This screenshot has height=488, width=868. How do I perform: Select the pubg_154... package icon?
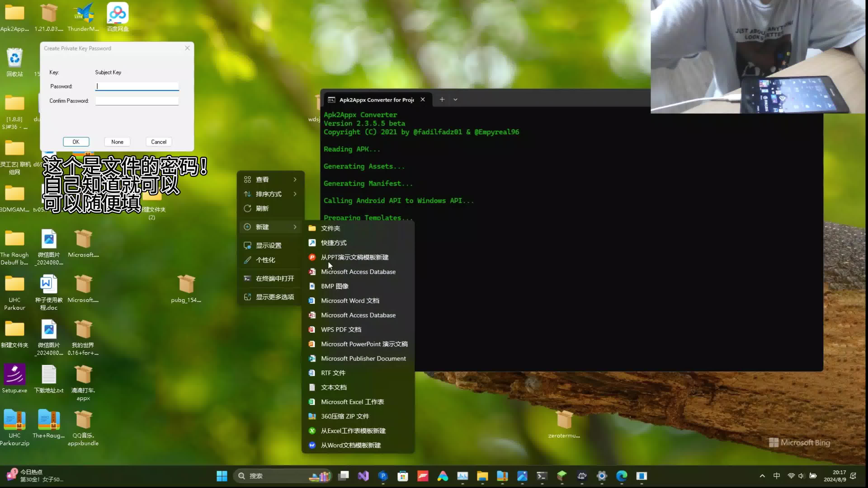pos(186,289)
